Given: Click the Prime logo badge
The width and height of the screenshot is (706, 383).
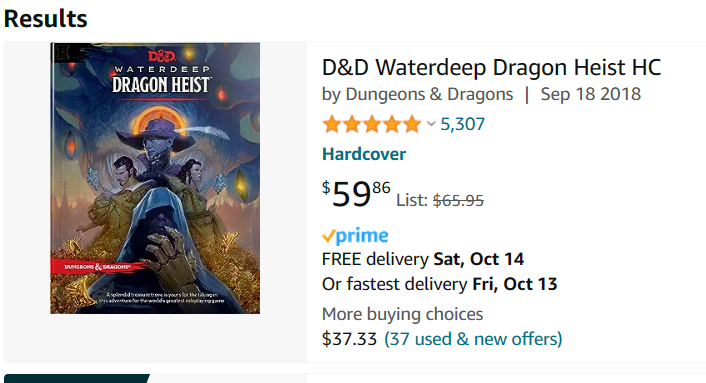Looking at the screenshot, I should 355,235.
